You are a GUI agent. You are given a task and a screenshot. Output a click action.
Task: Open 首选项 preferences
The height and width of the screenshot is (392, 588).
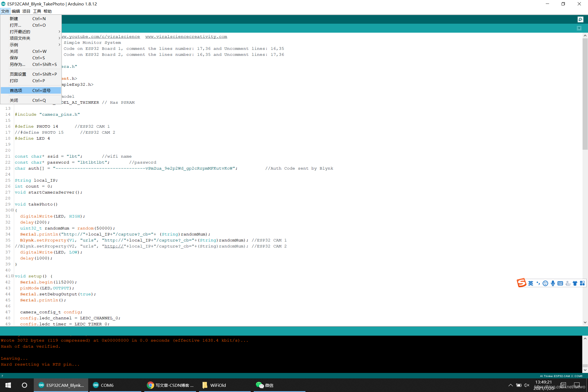pos(31,90)
